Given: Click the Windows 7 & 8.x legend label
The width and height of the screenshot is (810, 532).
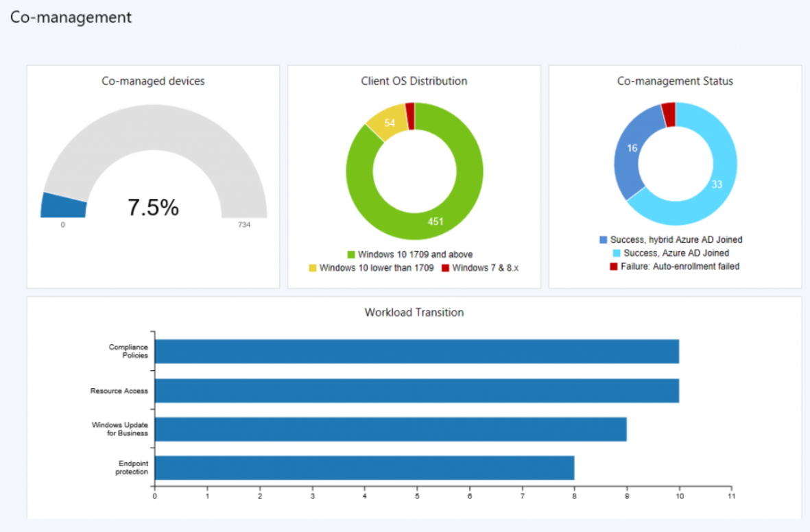Looking at the screenshot, I should pyautogui.click(x=486, y=268).
